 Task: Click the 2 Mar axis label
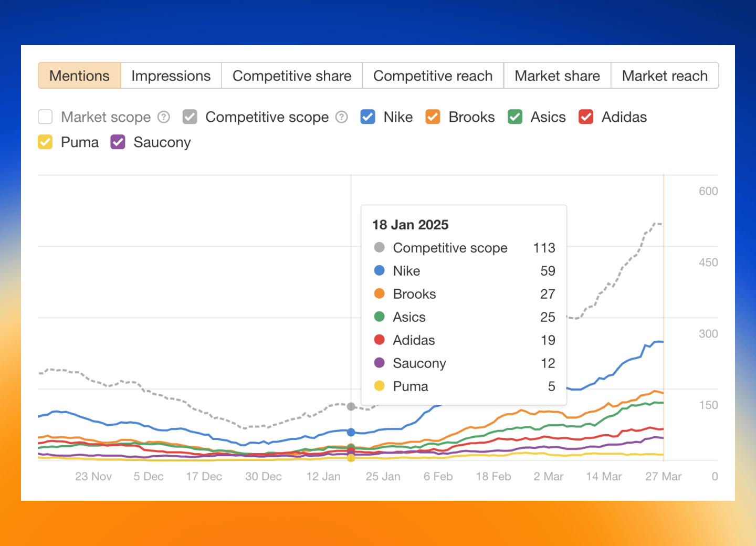[x=548, y=476]
